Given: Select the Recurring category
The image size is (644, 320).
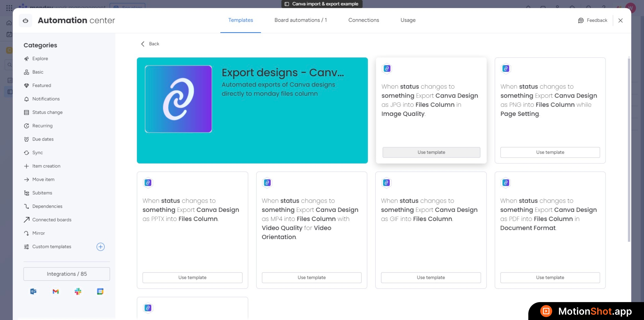Looking at the screenshot, I should click(42, 126).
